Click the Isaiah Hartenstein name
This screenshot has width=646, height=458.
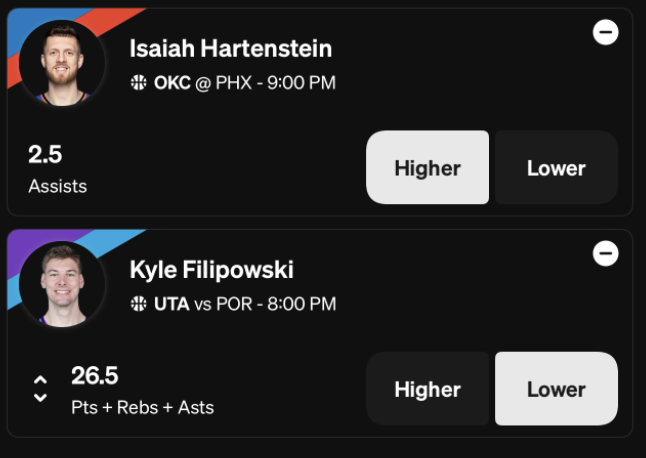click(231, 49)
